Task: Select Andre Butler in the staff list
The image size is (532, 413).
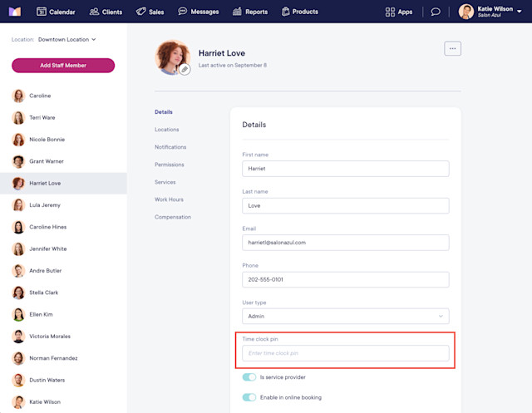Action: coord(63,271)
